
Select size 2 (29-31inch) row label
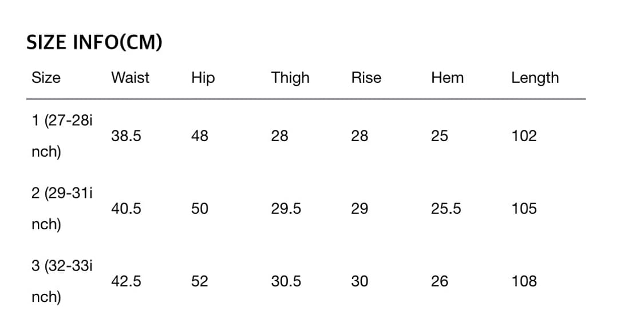click(62, 209)
